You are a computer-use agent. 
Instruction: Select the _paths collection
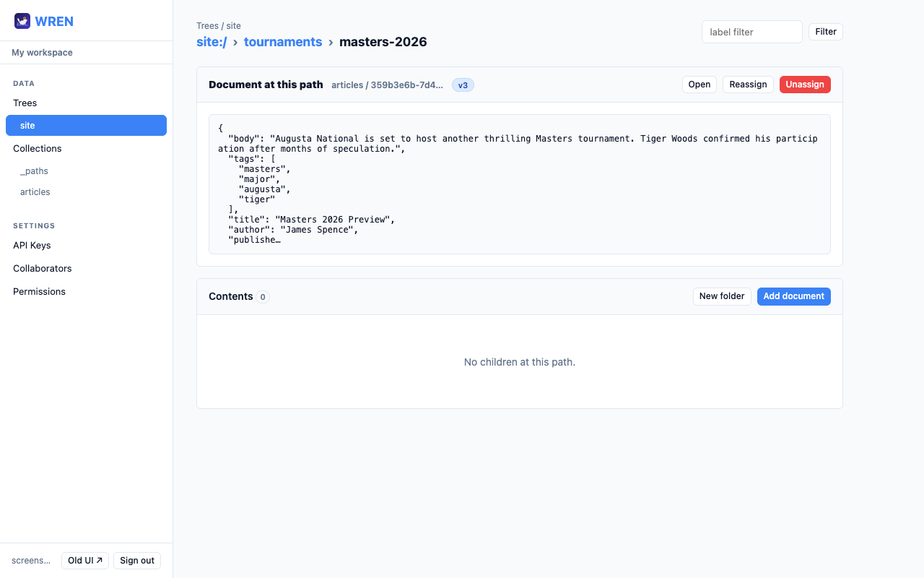34,171
